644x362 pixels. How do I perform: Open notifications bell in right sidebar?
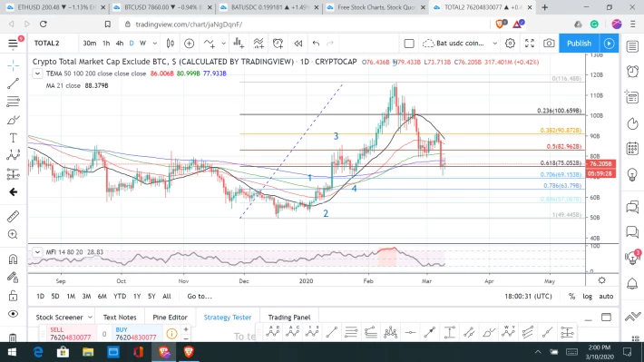click(632, 283)
